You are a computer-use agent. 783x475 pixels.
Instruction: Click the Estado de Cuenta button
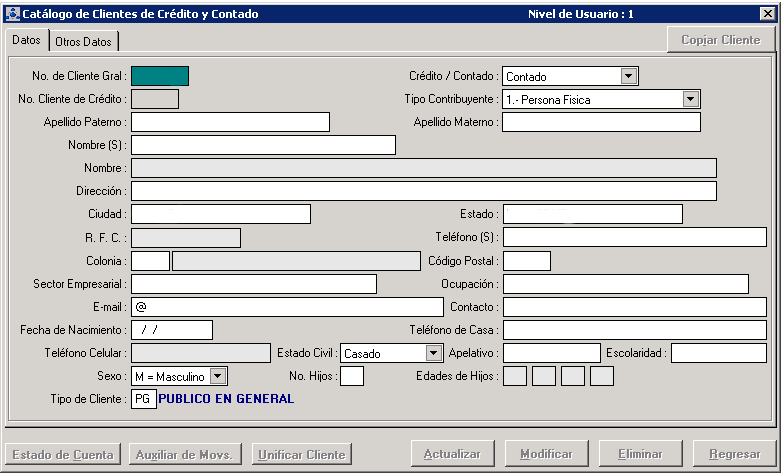click(64, 454)
